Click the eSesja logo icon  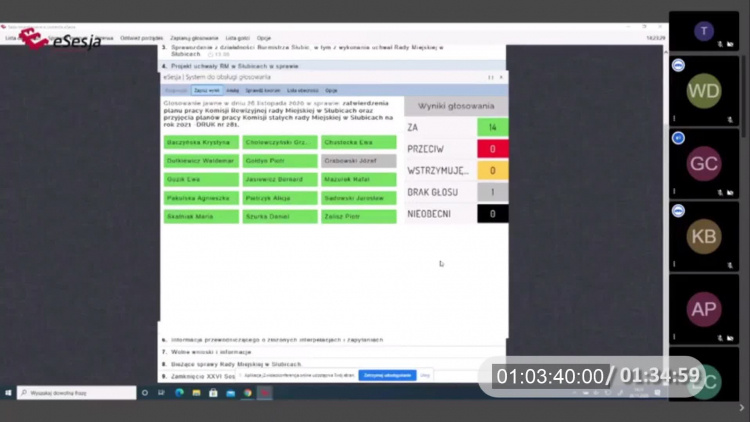click(35, 40)
